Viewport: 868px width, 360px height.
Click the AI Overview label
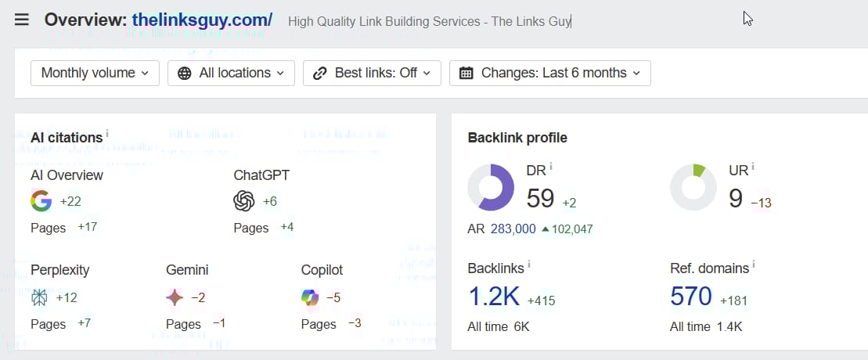(67, 175)
